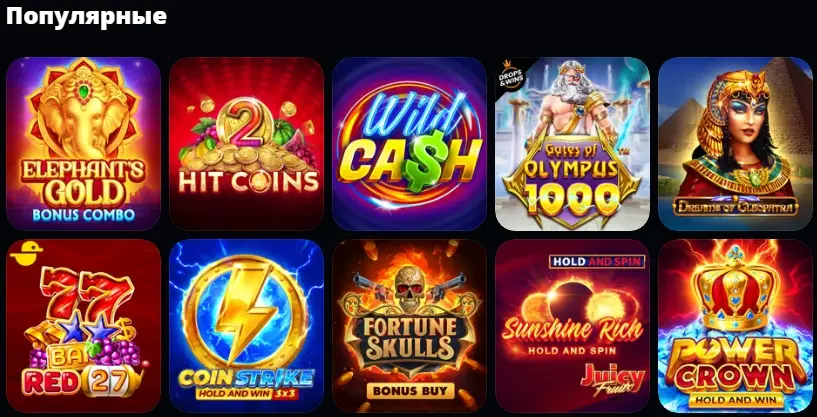
Task: Click the Dreams of Cleopatra game
Action: [735, 143]
